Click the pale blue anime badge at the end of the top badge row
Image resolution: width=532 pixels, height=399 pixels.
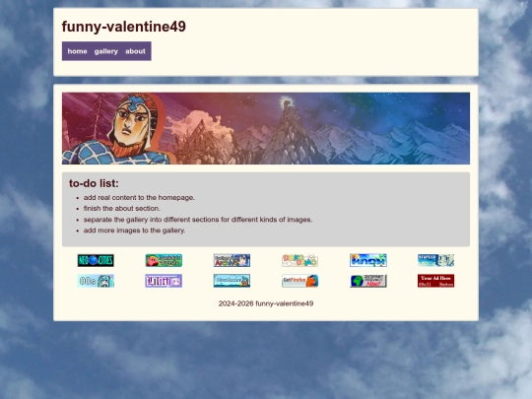click(x=436, y=260)
